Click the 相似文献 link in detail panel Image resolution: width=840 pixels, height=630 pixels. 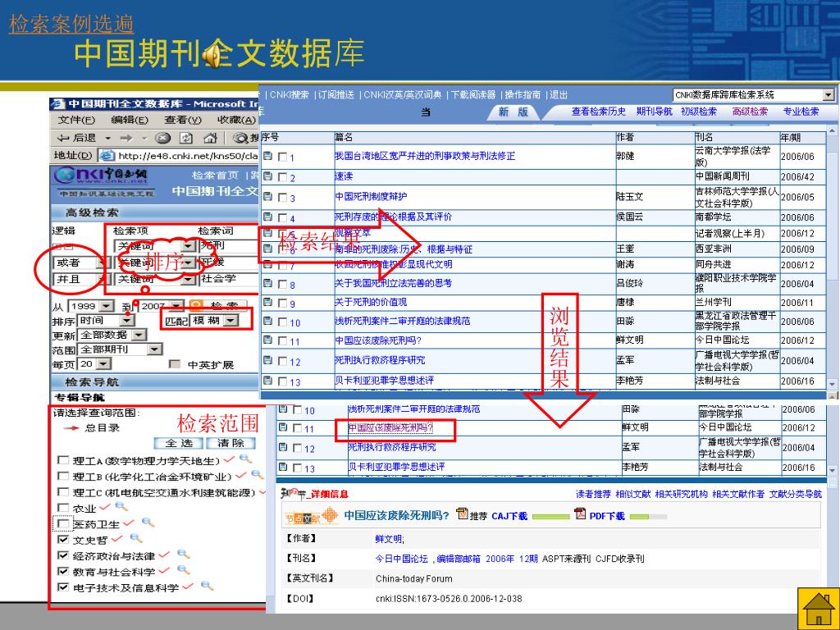click(632, 494)
